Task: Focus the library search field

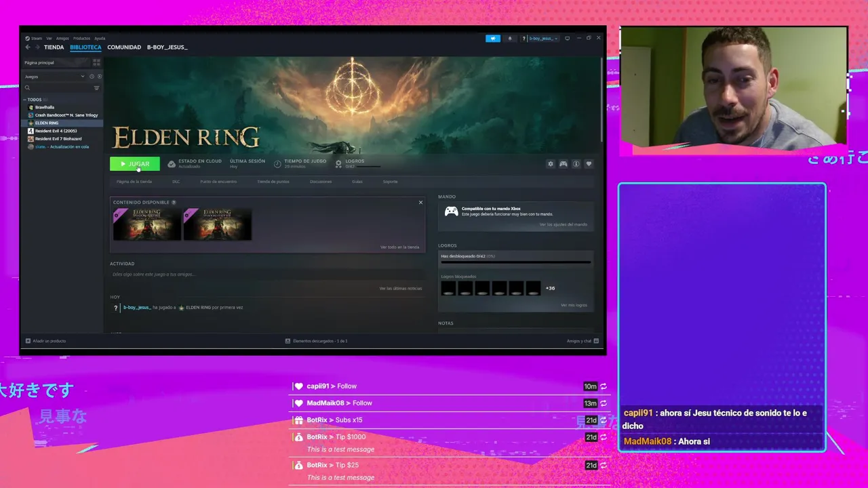Action: tap(58, 87)
